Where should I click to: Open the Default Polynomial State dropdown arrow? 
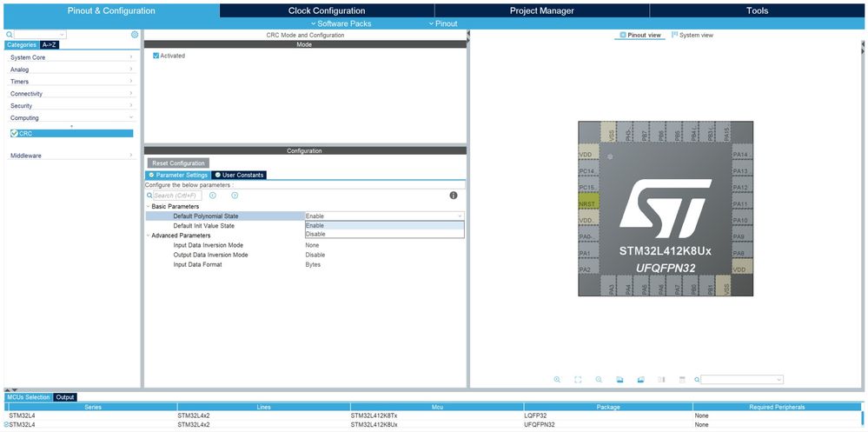click(x=460, y=216)
